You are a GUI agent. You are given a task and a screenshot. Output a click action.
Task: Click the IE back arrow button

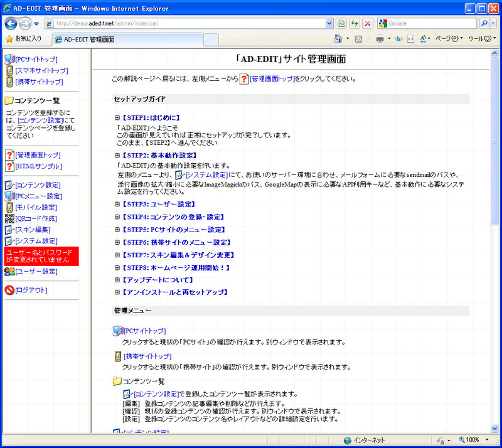click(11, 23)
